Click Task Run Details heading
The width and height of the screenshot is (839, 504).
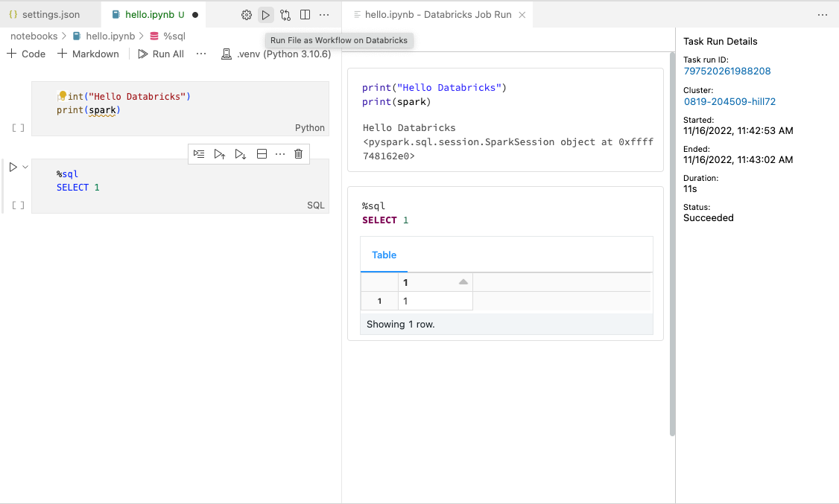point(721,41)
